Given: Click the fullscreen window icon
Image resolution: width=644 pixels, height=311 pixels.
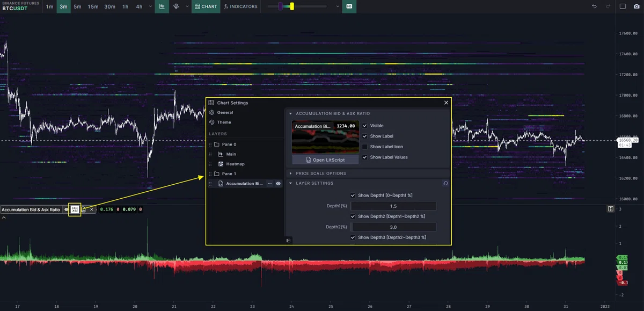Looking at the screenshot, I should tap(623, 6).
